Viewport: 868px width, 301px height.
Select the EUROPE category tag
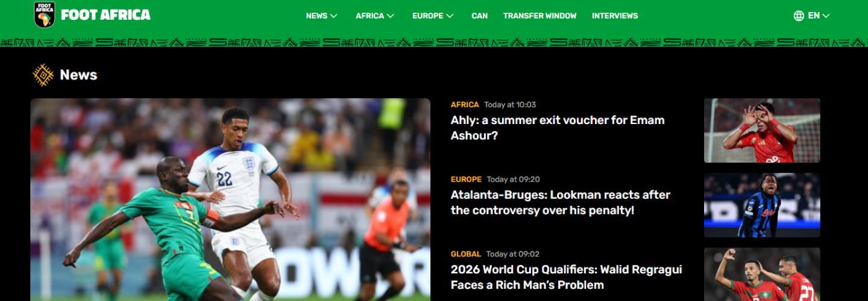pos(466,179)
